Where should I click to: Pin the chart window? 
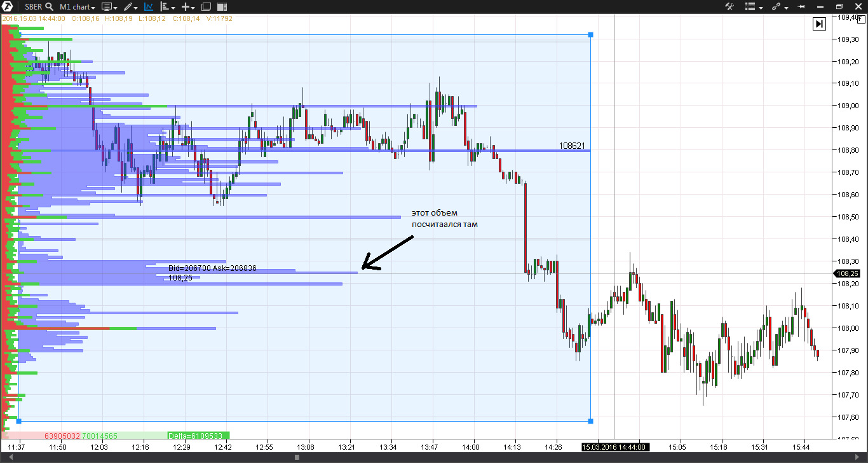click(802, 6)
